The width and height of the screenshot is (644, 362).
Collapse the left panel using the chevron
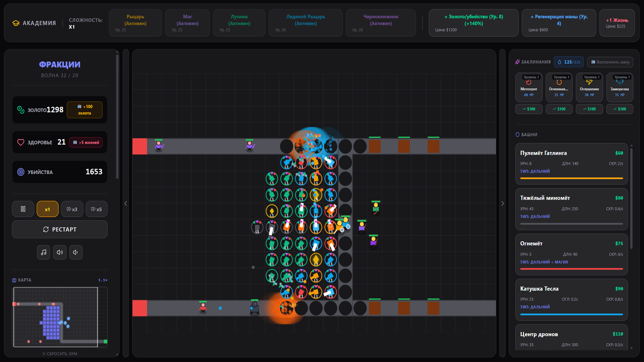pyautogui.click(x=126, y=203)
